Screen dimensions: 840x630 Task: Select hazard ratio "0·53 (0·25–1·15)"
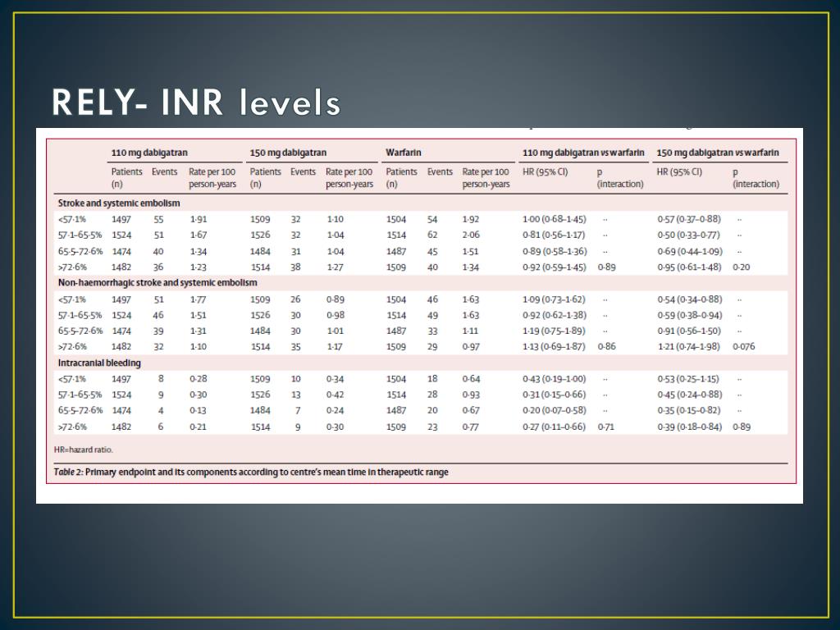tap(688, 379)
